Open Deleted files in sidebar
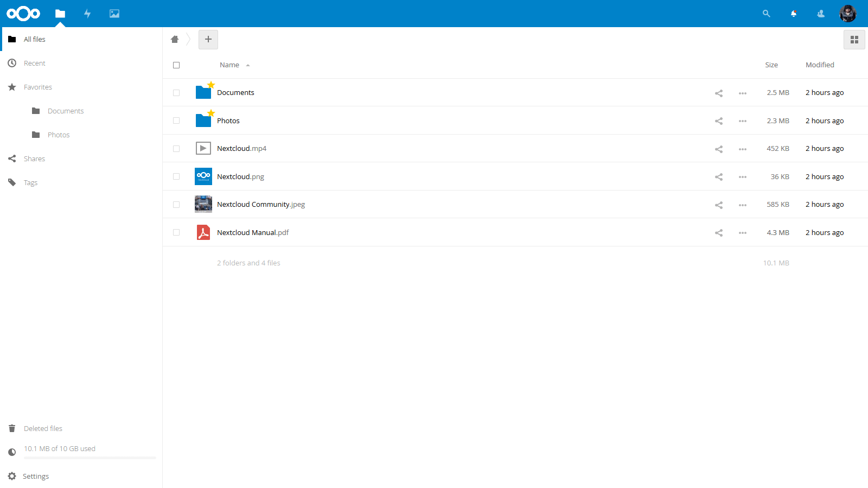The height and width of the screenshot is (488, 868). coord(81,428)
